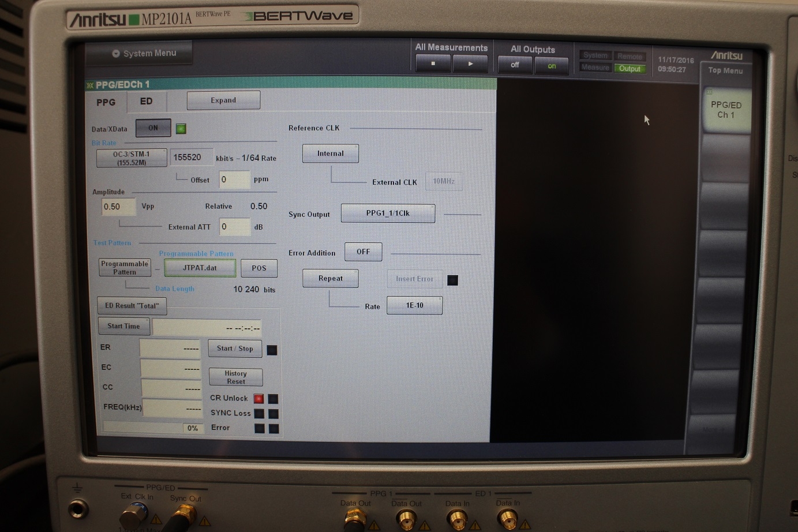Screen dimensions: 798x532
Task: Click the green Data/XData status indicator
Action: tap(181, 129)
